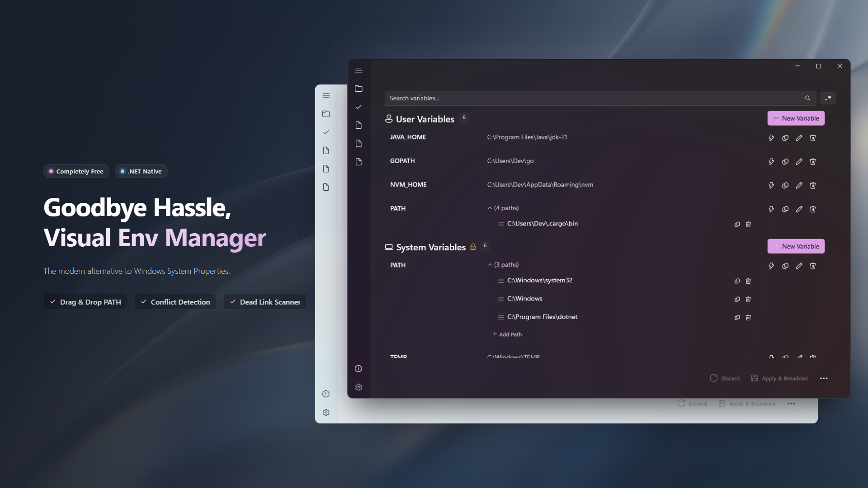The image size is (868, 488).
Task: Open settings gear in dark sidebar
Action: coord(359,387)
